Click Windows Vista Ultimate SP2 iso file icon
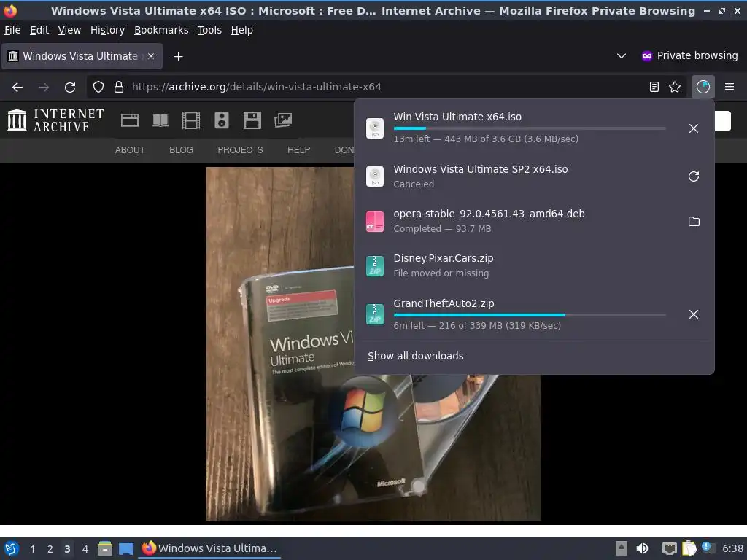 [x=375, y=176]
